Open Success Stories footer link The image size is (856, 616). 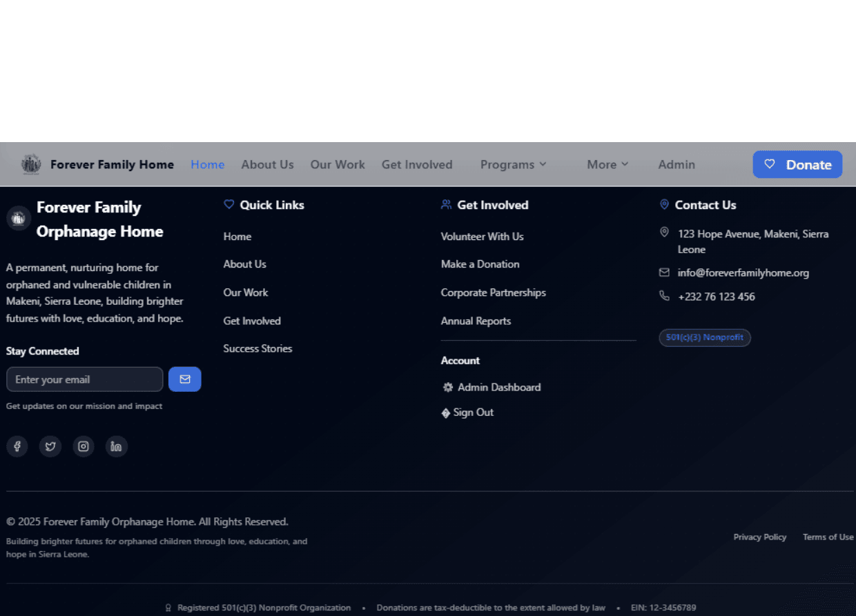tap(257, 348)
